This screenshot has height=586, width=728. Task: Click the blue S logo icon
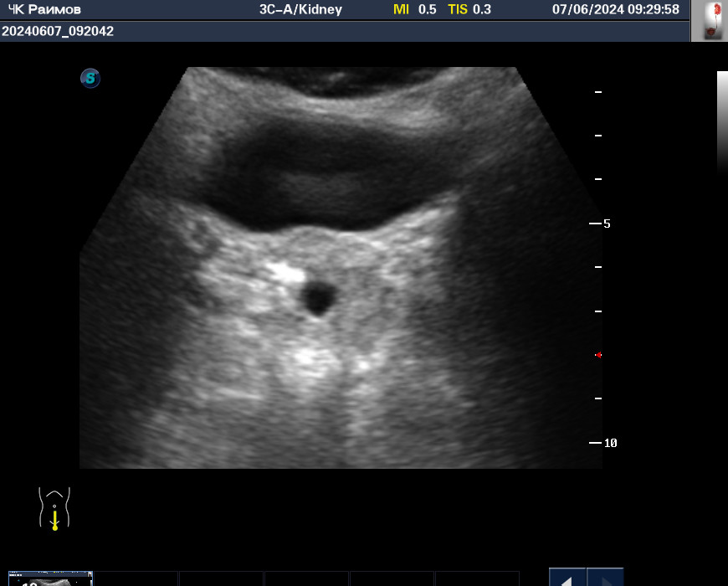[x=90, y=78]
